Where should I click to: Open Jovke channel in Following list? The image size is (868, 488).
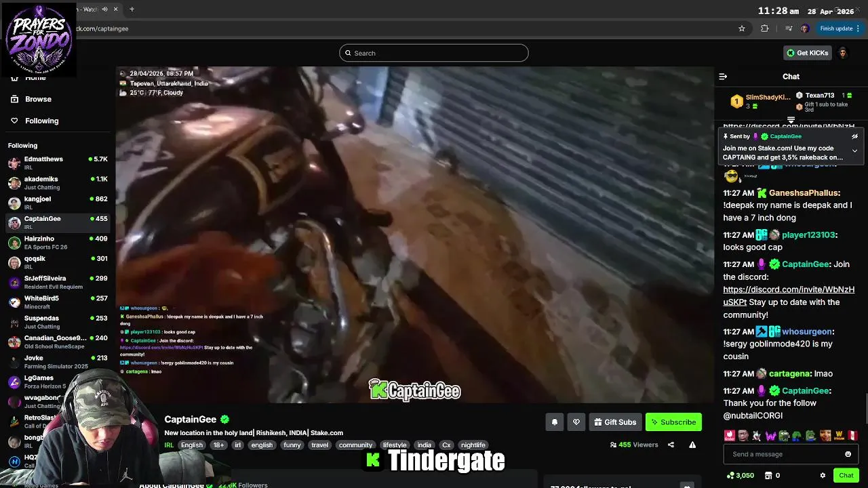58,362
